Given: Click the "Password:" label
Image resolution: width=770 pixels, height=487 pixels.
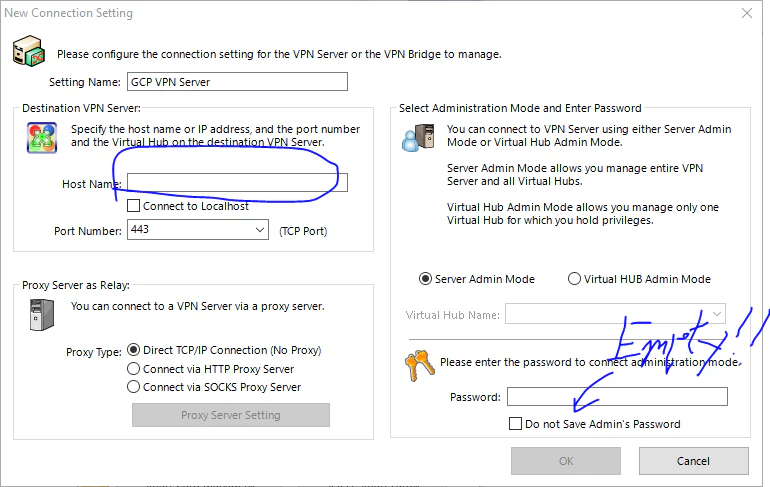Looking at the screenshot, I should 475,397.
